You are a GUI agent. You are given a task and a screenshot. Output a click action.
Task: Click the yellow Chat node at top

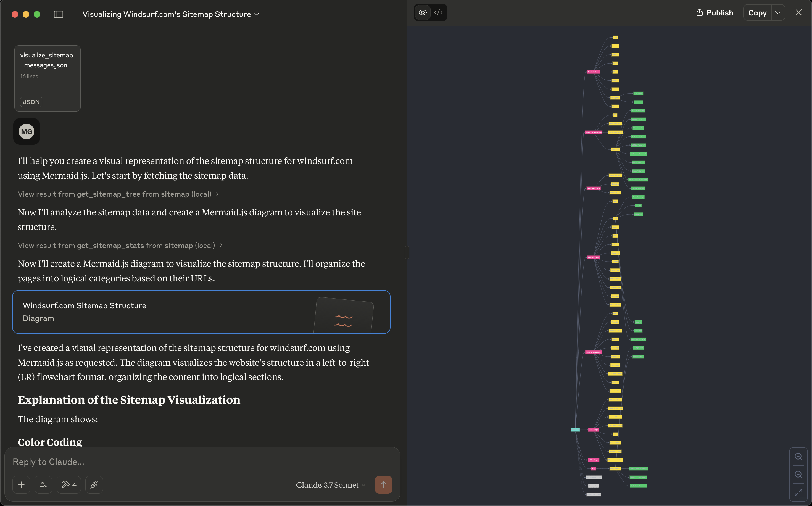pyautogui.click(x=615, y=38)
